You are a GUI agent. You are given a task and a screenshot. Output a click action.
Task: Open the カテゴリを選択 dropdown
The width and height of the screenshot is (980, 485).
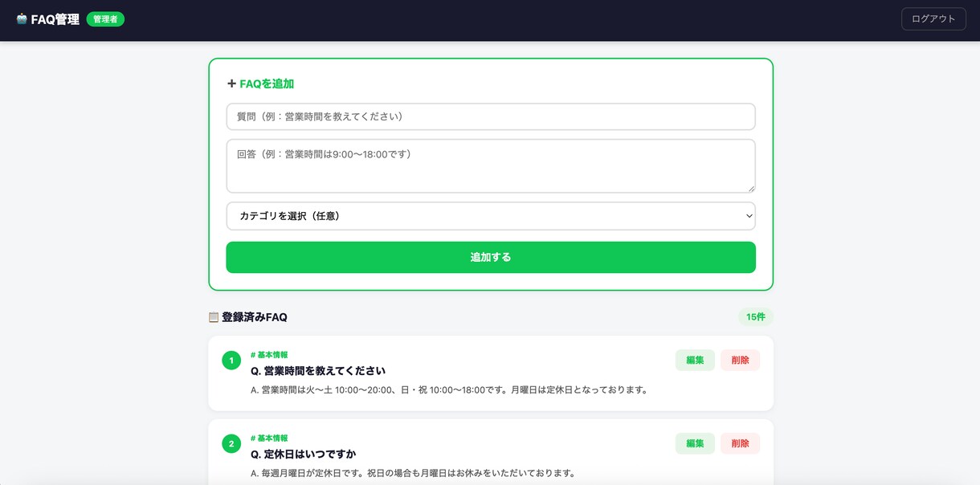(491, 216)
